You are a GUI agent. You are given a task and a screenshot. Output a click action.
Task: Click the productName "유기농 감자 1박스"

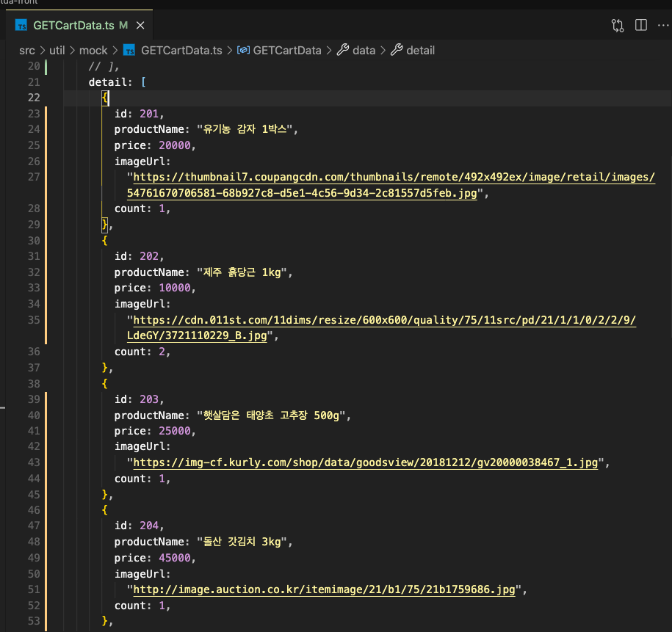245,129
